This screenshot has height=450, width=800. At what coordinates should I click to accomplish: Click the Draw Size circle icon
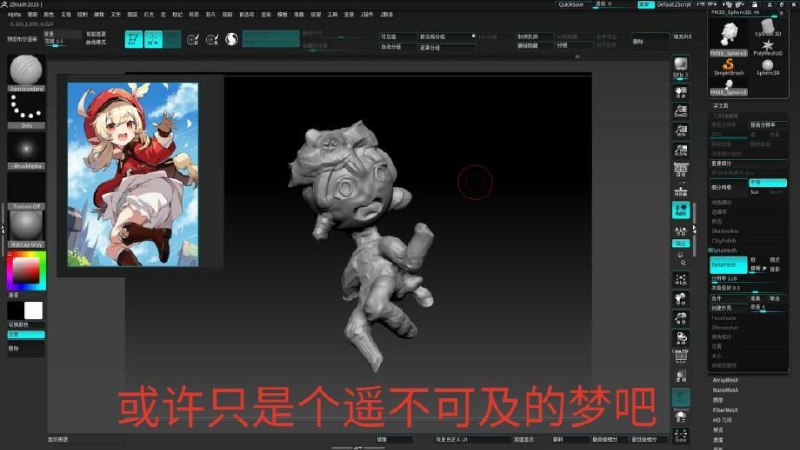click(192, 39)
